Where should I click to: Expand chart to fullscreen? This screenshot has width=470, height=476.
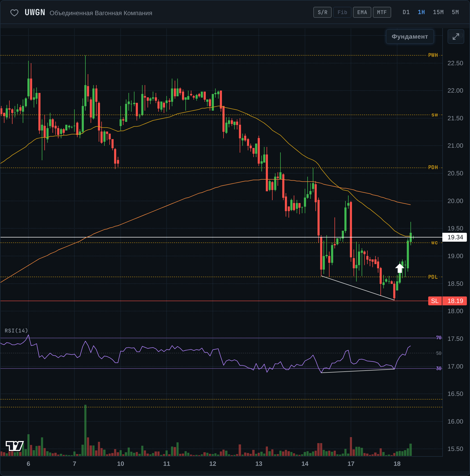[456, 37]
